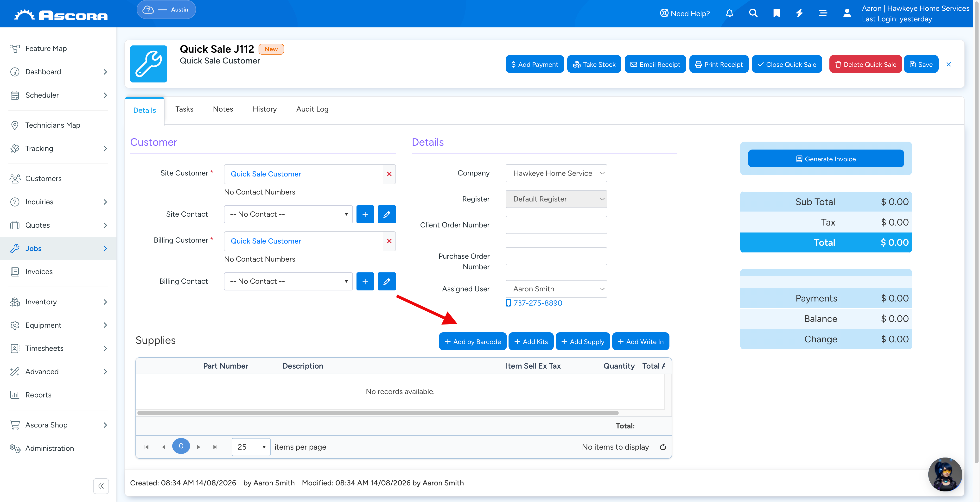Open the search magnifier icon
This screenshot has height=502, width=980.
point(753,13)
